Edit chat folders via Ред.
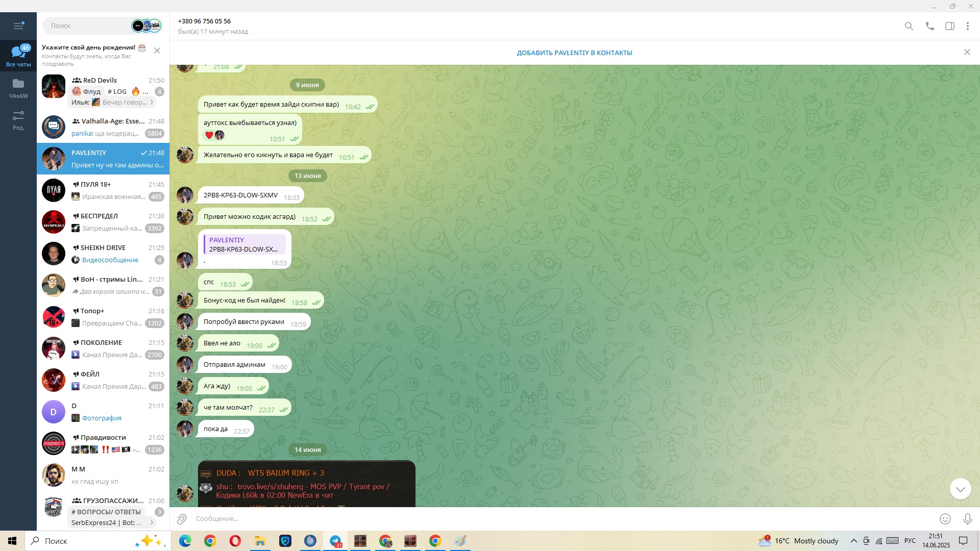Image resolution: width=980 pixels, height=551 pixels. (18, 120)
